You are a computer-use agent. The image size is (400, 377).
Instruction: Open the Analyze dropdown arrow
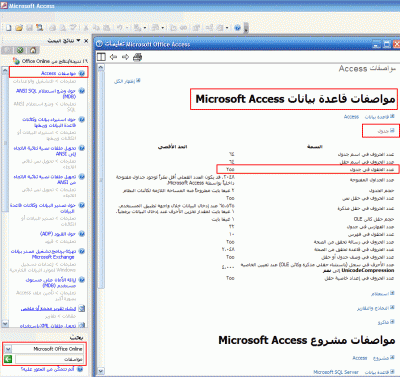(163, 28)
